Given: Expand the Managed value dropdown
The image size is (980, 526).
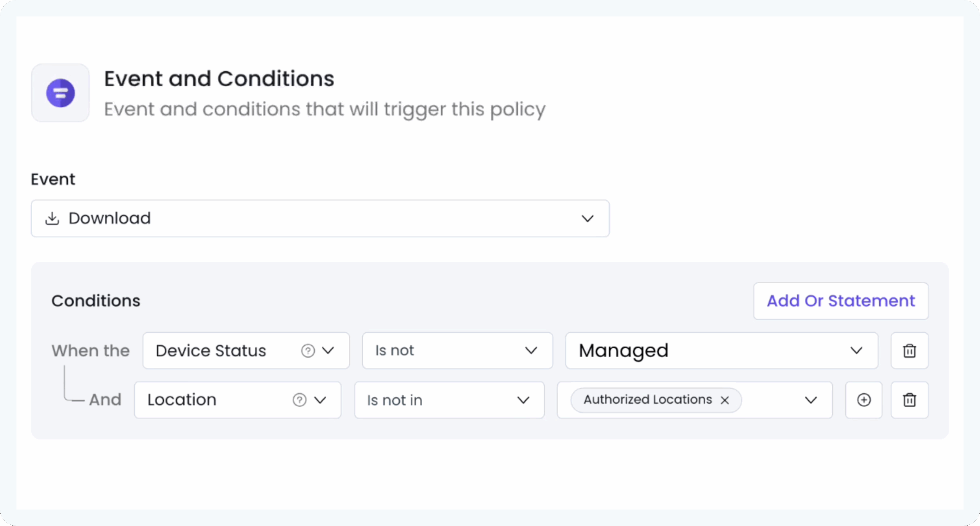Looking at the screenshot, I should [x=856, y=351].
